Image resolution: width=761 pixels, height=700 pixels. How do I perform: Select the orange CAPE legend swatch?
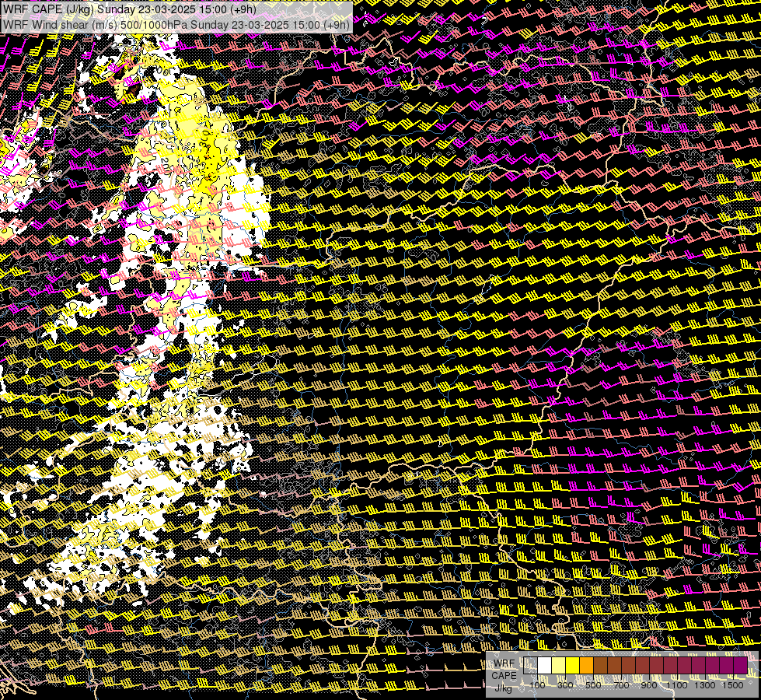(586, 665)
